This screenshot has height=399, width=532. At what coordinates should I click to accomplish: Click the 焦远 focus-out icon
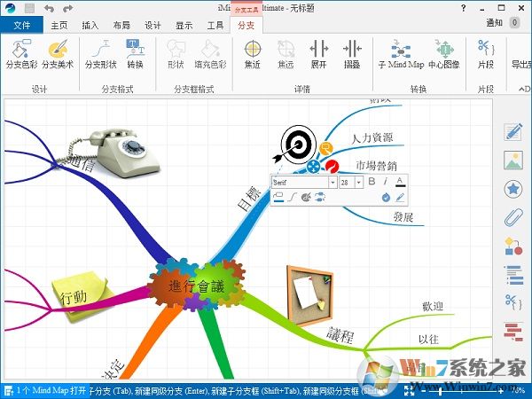pos(286,54)
